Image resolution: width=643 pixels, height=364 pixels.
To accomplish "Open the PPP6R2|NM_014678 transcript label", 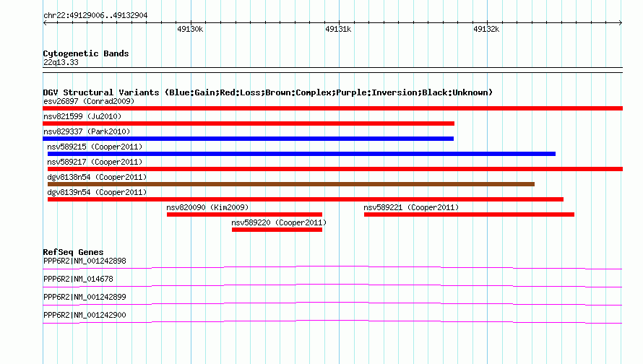I will (x=78, y=279).
